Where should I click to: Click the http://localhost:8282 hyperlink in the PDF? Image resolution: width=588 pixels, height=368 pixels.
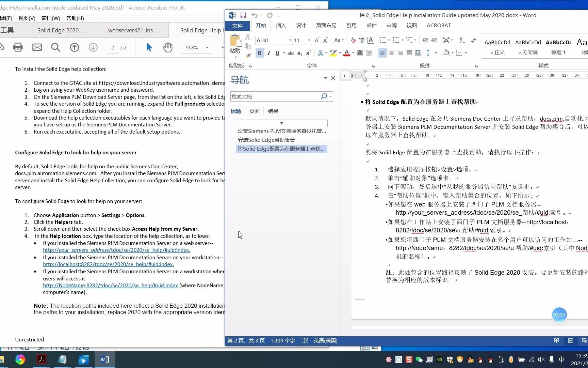[108, 264]
